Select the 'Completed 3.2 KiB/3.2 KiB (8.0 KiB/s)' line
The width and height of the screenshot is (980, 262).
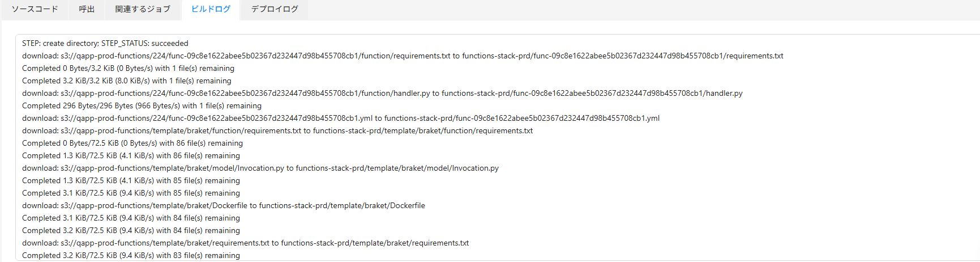[127, 81]
